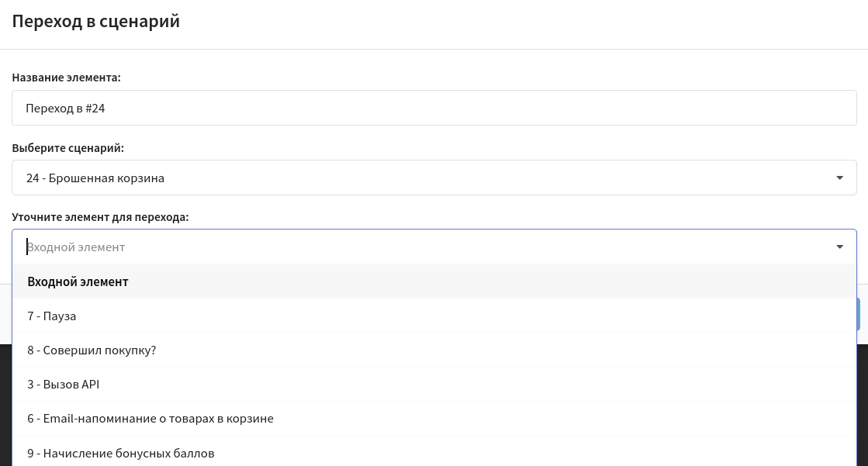Click the 'Переход в сценарий' dialog title

point(96,21)
